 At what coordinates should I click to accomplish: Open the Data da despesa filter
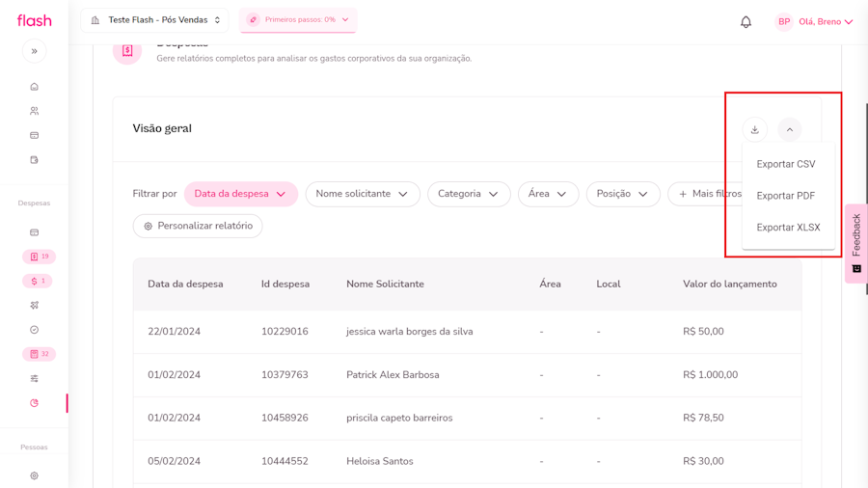pos(240,194)
